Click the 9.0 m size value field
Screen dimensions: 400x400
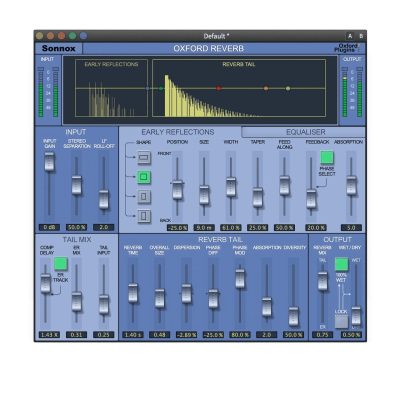[x=204, y=228]
